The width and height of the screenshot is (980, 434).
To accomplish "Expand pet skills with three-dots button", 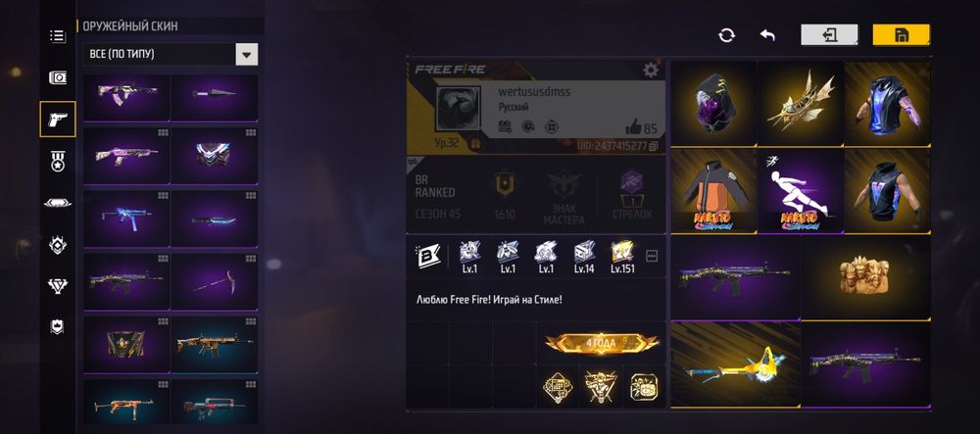I will click(x=652, y=256).
